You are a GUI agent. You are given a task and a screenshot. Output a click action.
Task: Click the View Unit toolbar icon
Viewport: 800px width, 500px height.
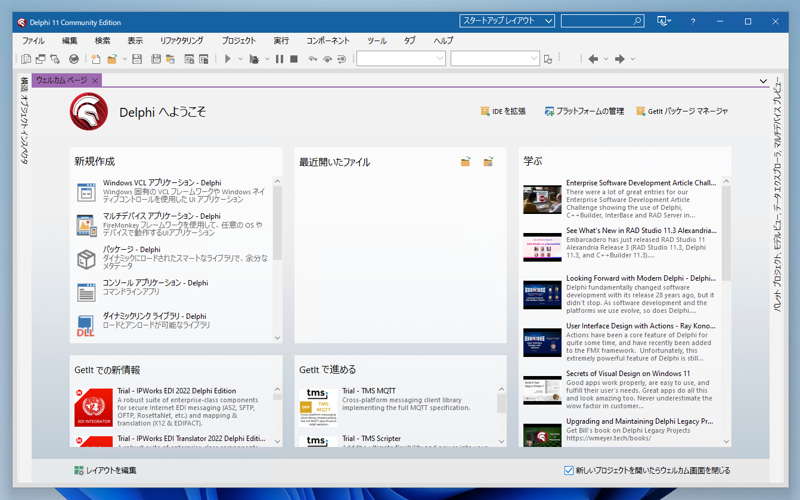pos(26,59)
